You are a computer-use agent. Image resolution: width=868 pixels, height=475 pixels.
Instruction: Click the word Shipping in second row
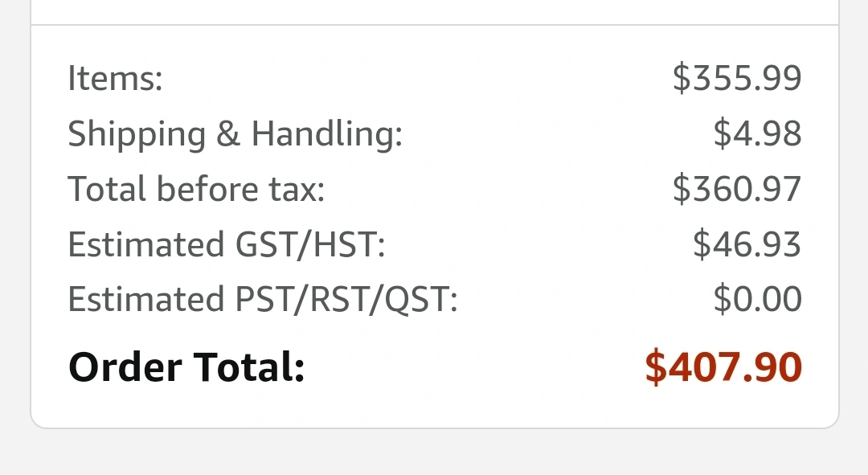pos(137,134)
